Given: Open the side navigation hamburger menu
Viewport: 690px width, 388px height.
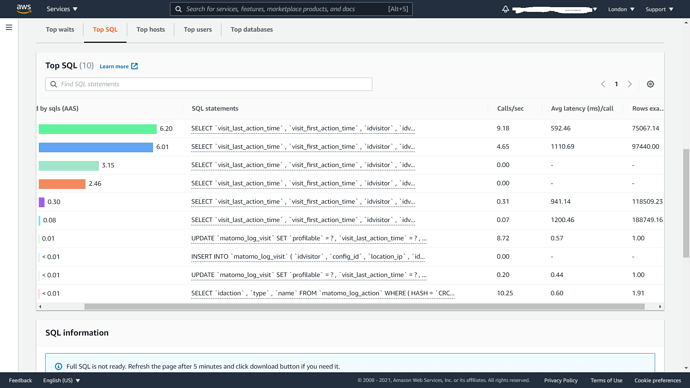Looking at the screenshot, I should click(x=9, y=27).
